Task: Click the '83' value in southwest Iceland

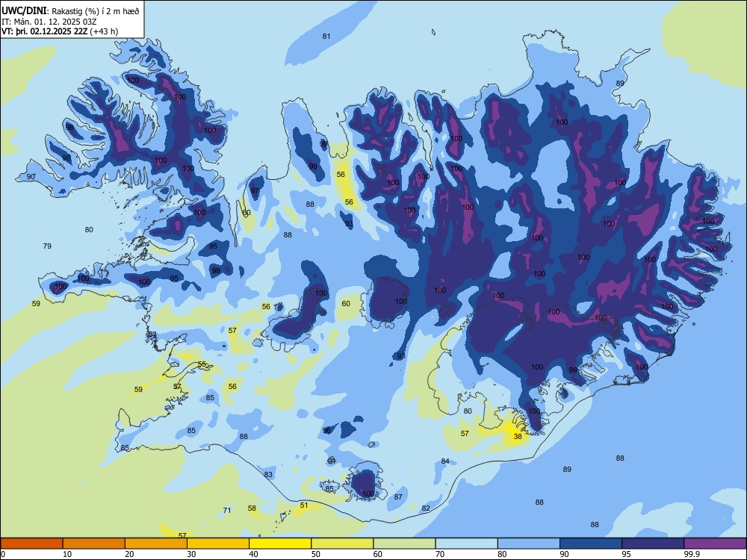Action: point(268,475)
